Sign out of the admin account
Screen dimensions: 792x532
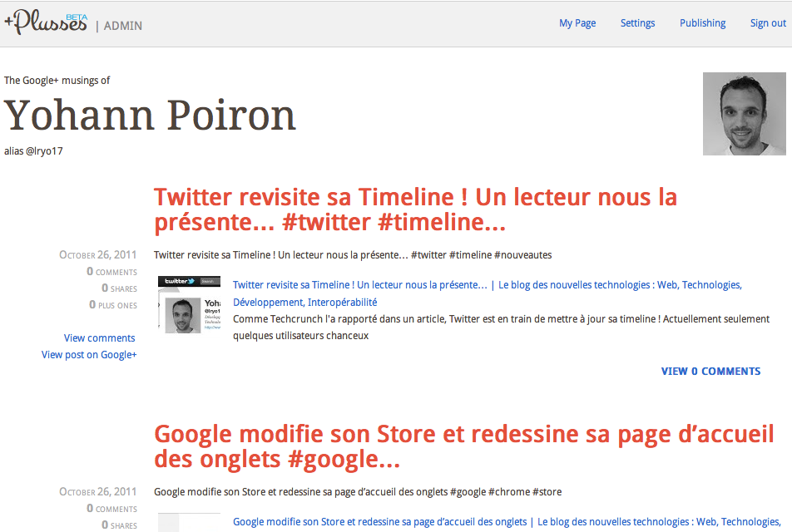click(x=767, y=23)
